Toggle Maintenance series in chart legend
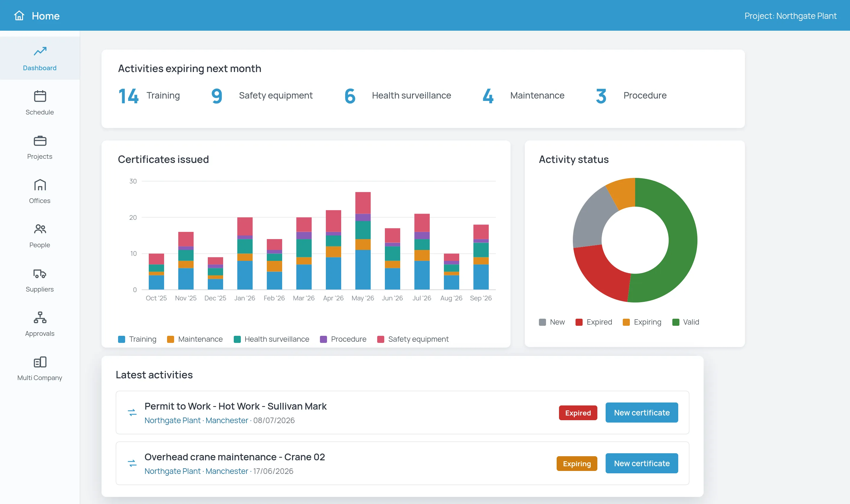Viewport: 850px width, 504px height. pyautogui.click(x=195, y=339)
